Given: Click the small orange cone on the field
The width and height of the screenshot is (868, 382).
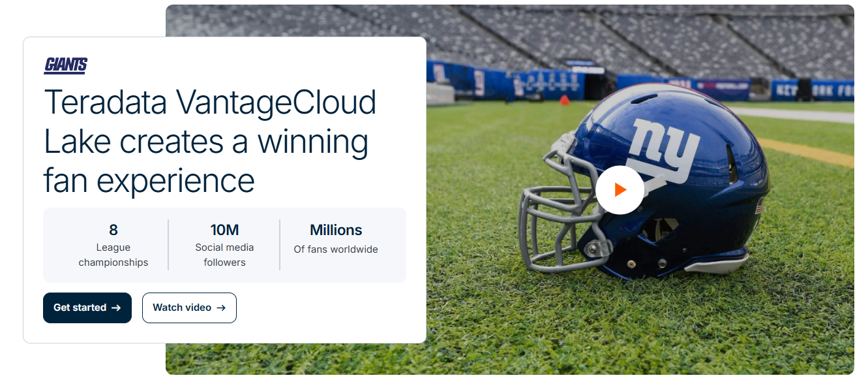Looking at the screenshot, I should click(x=563, y=100).
